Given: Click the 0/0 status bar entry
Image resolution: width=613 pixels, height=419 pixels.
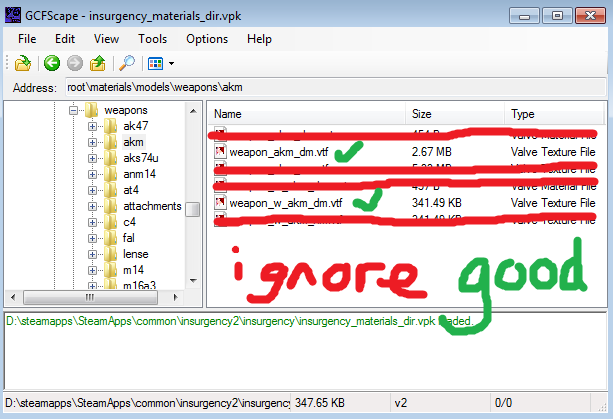Looking at the screenshot, I should [x=503, y=403].
